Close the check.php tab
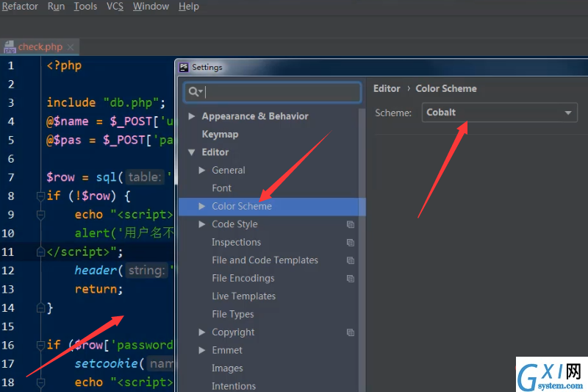 pos(70,47)
